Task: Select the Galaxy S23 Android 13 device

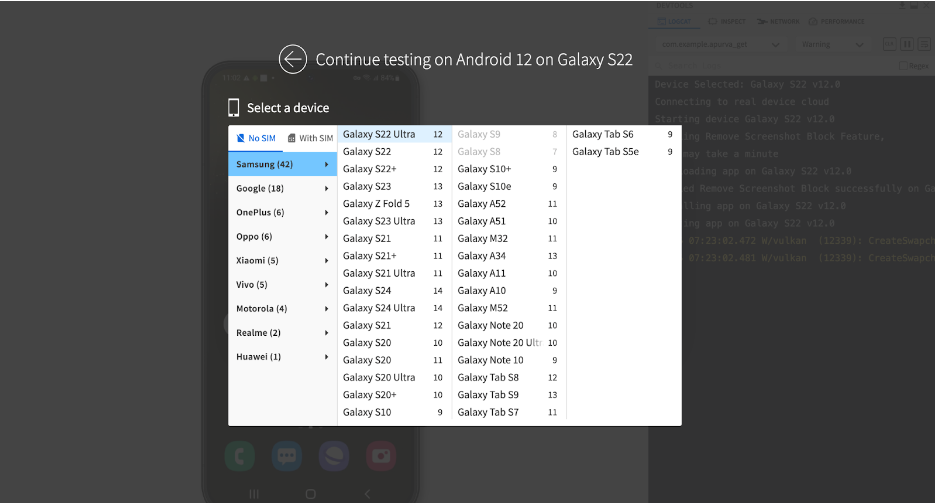Action: (394, 187)
